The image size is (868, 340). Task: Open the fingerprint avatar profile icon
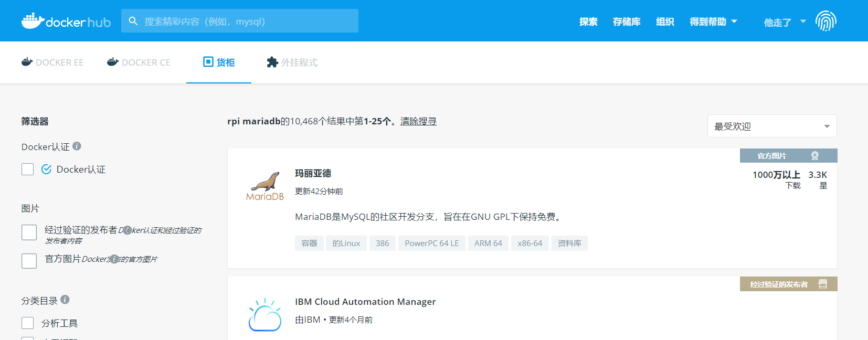pos(825,21)
